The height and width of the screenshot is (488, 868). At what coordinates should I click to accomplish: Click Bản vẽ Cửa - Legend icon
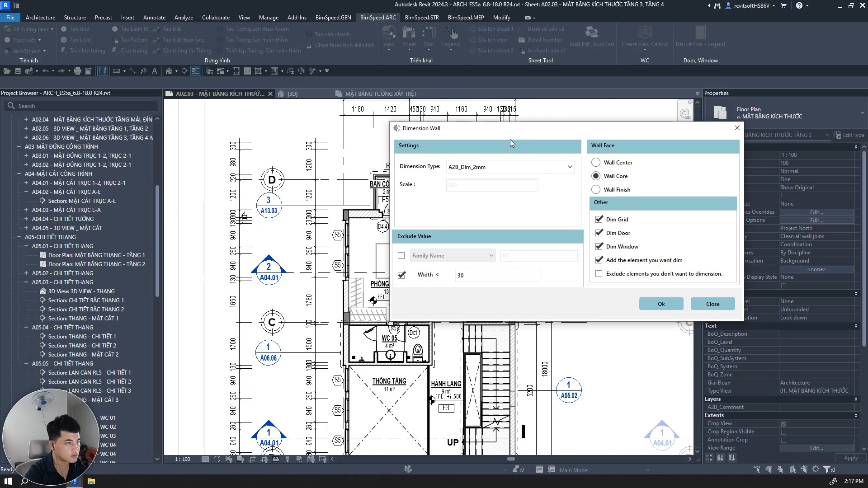[x=700, y=37]
